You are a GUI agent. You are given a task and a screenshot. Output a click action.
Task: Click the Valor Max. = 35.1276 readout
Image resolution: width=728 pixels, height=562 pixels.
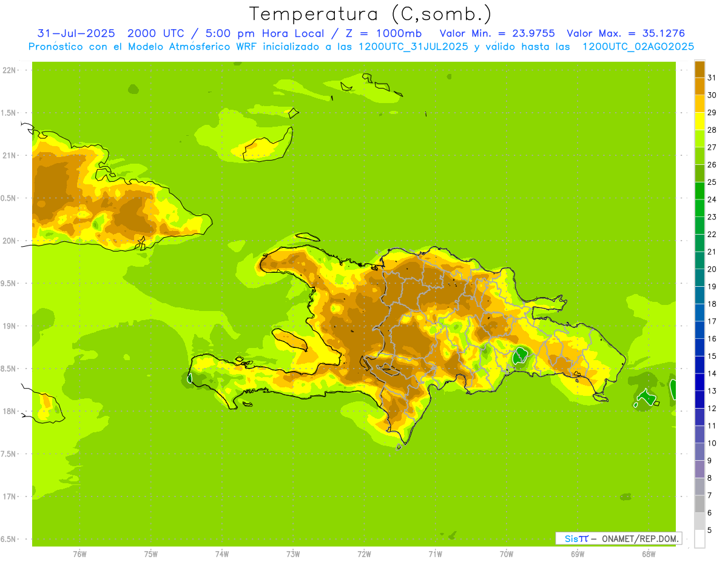tap(625, 33)
